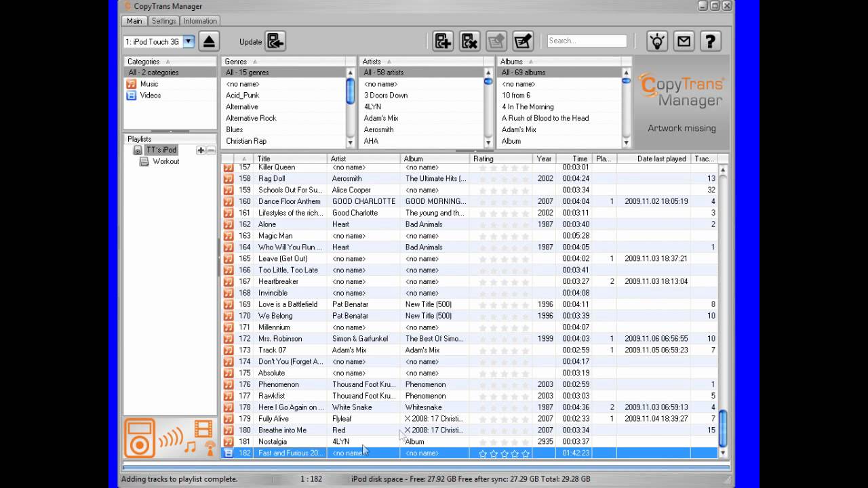Click the music icon for Phenomenon row

click(x=229, y=384)
